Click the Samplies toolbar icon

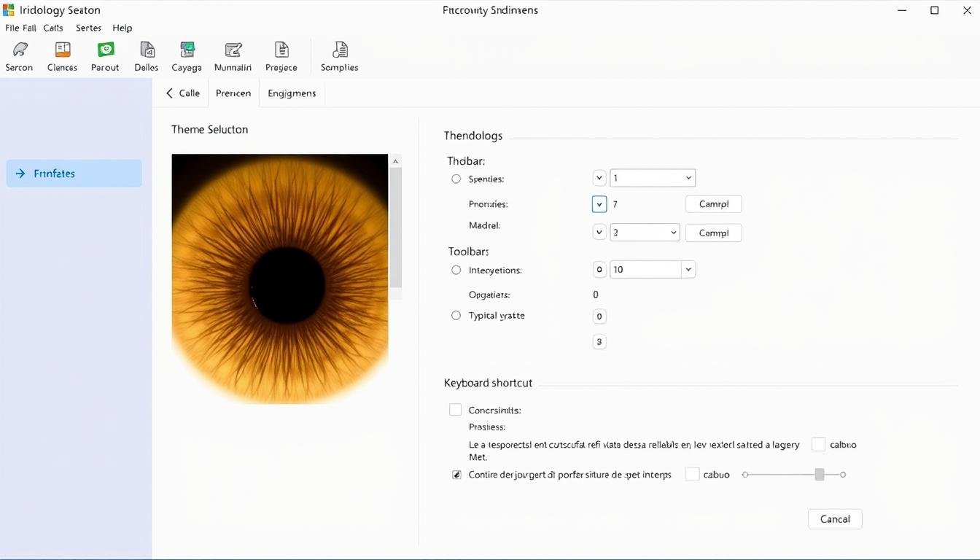[x=340, y=50]
